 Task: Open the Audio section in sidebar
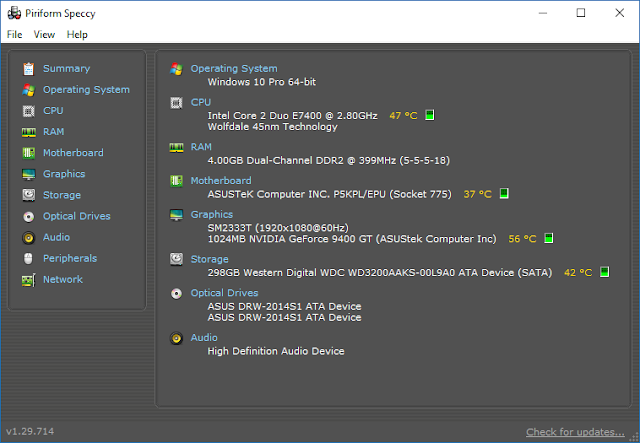(56, 237)
